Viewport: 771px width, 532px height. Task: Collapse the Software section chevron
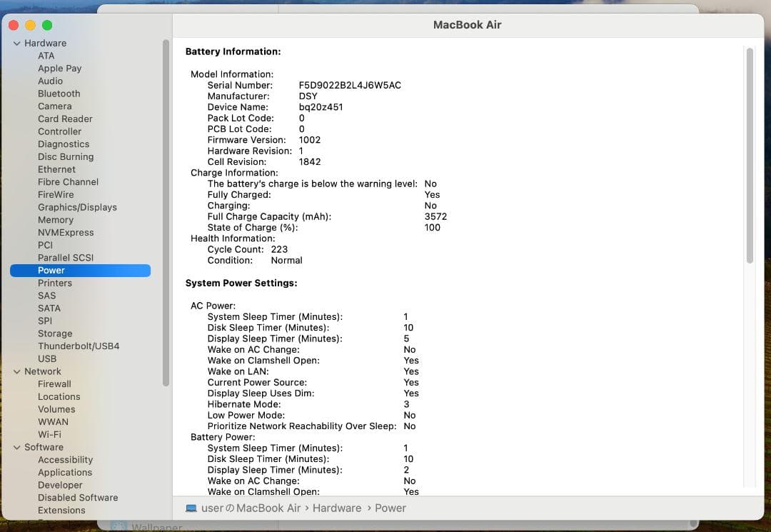point(16,448)
